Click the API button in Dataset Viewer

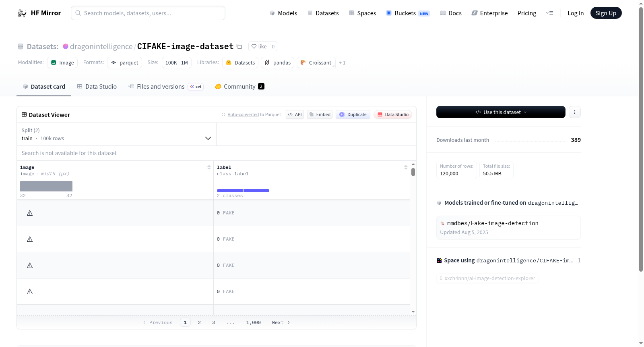tap(295, 114)
